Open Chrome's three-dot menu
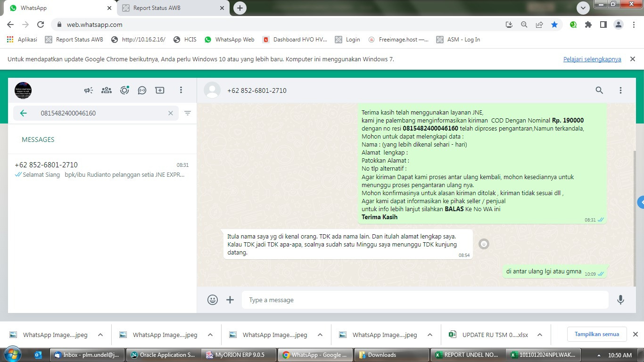 coord(634,25)
